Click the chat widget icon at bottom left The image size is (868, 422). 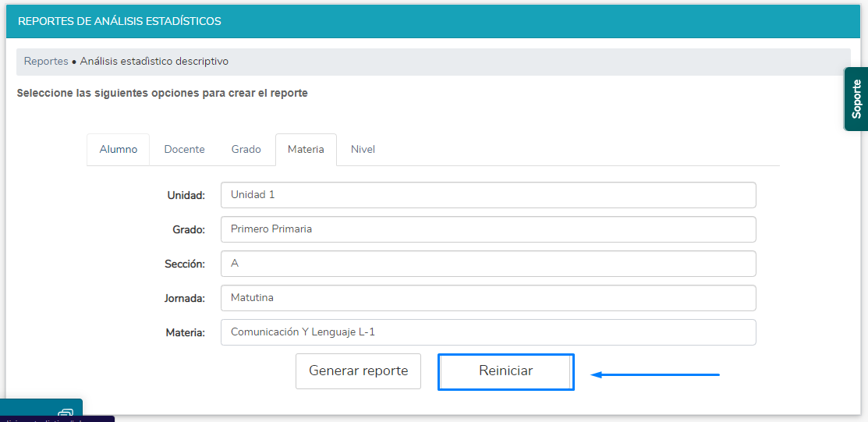click(x=66, y=413)
